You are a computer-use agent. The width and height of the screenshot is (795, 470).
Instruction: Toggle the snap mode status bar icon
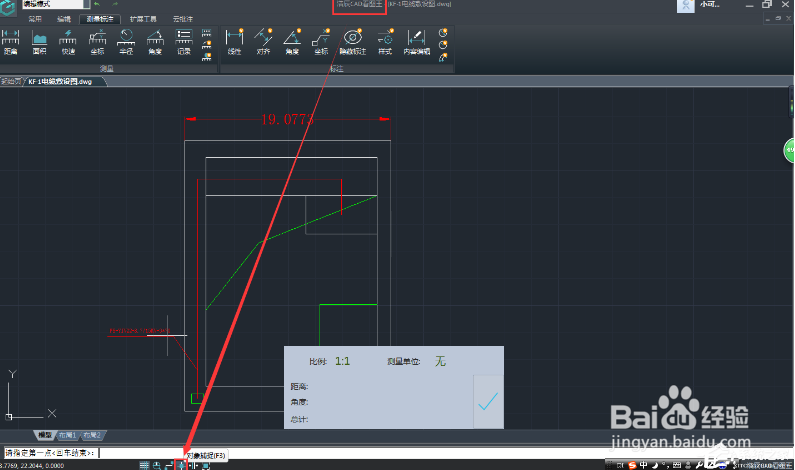point(157,465)
